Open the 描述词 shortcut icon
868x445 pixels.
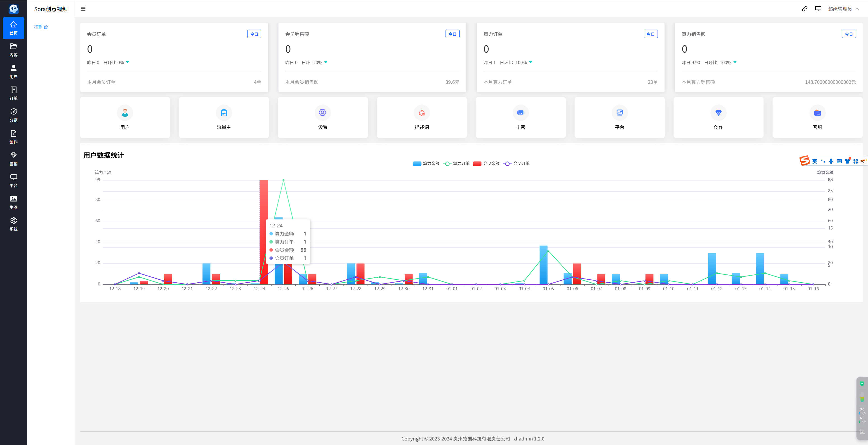(x=422, y=113)
